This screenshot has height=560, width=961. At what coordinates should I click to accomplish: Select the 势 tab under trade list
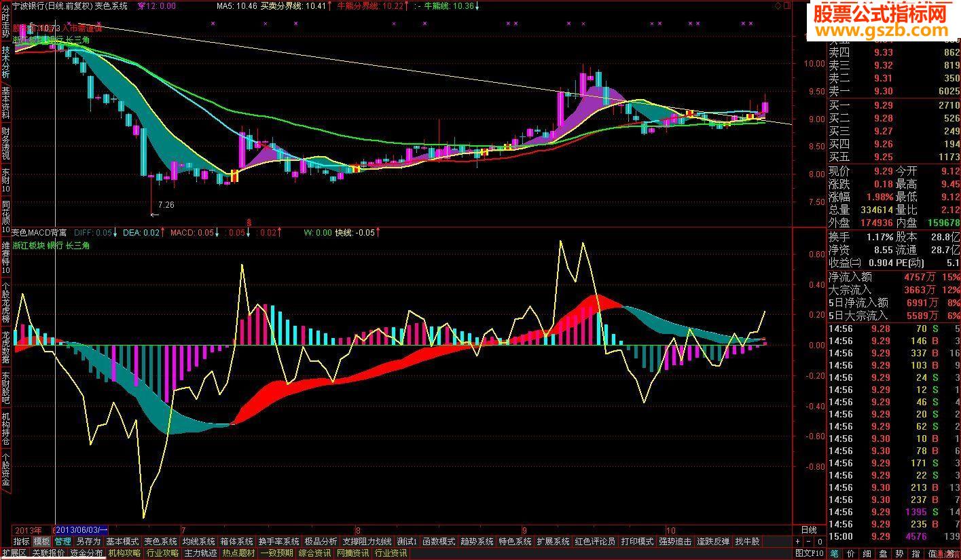tap(899, 553)
